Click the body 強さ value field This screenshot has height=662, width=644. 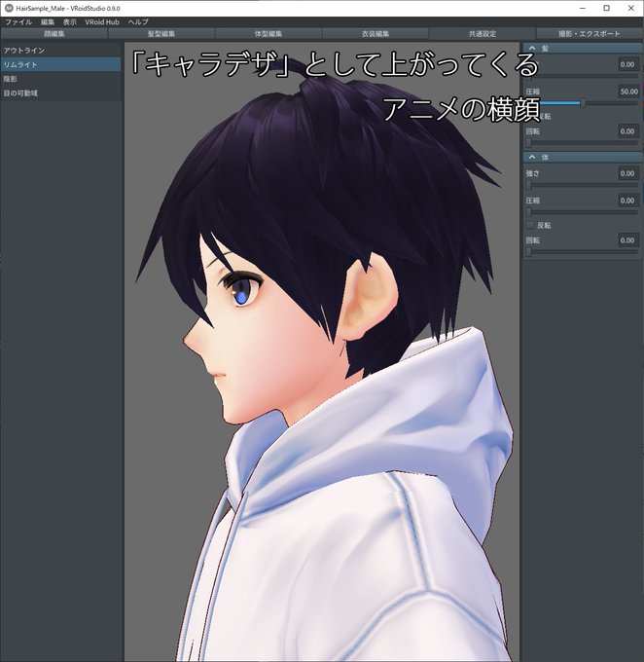click(x=628, y=173)
